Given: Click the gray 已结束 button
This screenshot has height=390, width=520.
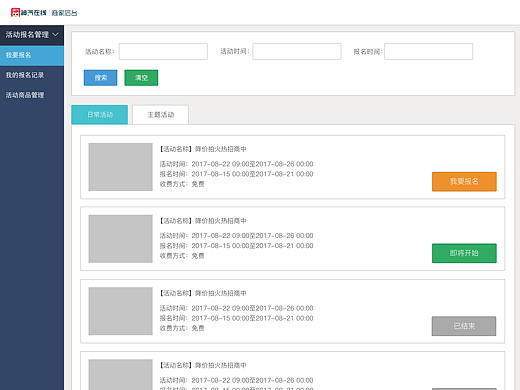Looking at the screenshot, I should click(x=464, y=326).
